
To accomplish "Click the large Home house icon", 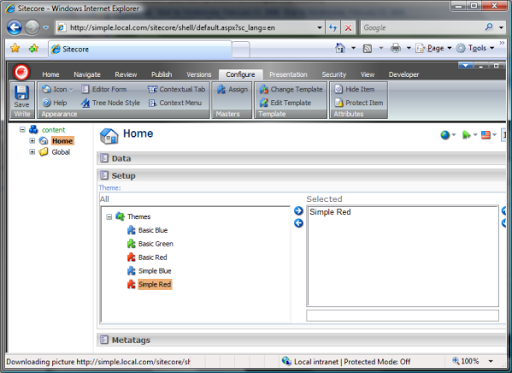I will click(x=109, y=136).
